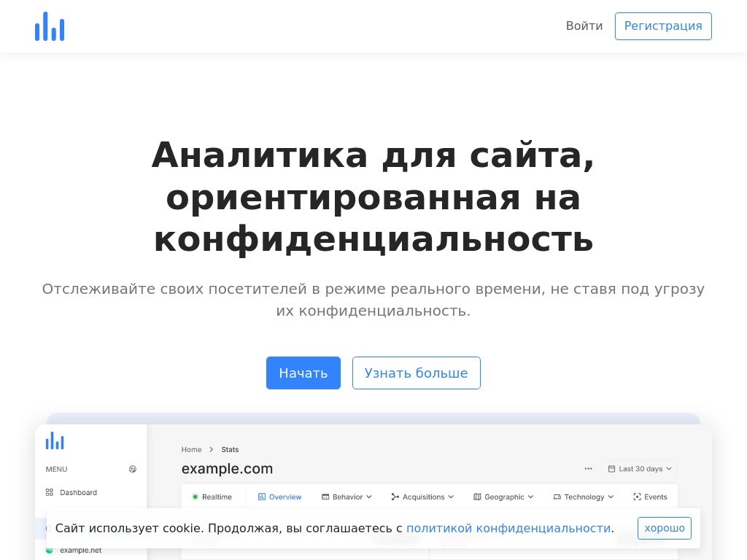Click the analytics logo in the dashboard sidebar
Screen dimensions: 747x560
[x=55, y=440]
